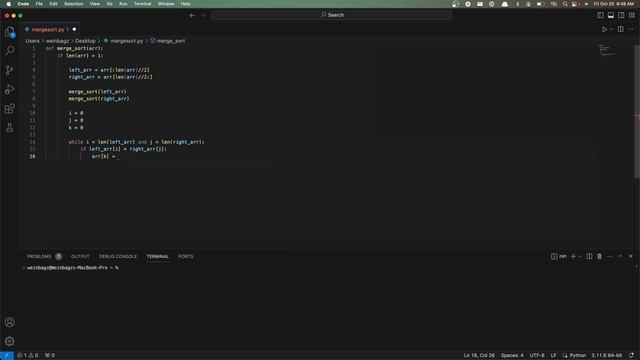The image size is (640, 360).
Task: Split the terminal pane
Action: [589, 256]
